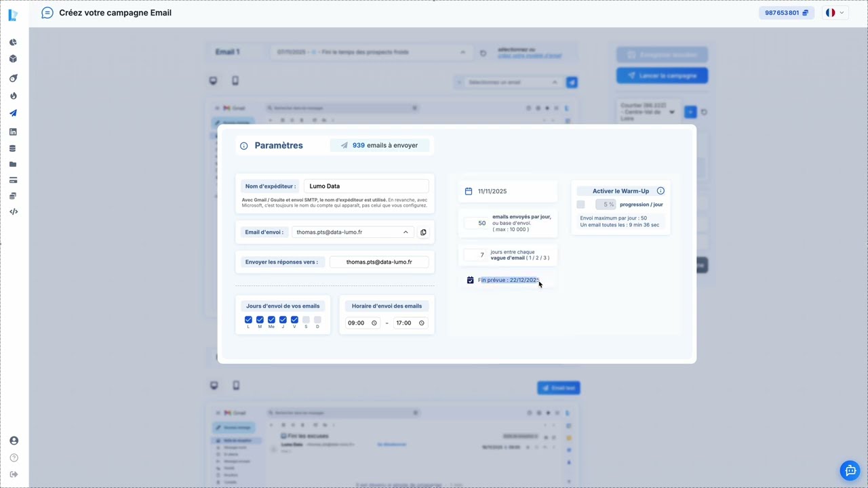Click the info icon next to Paramètres
This screenshot has height=488, width=868.
pos(244,146)
